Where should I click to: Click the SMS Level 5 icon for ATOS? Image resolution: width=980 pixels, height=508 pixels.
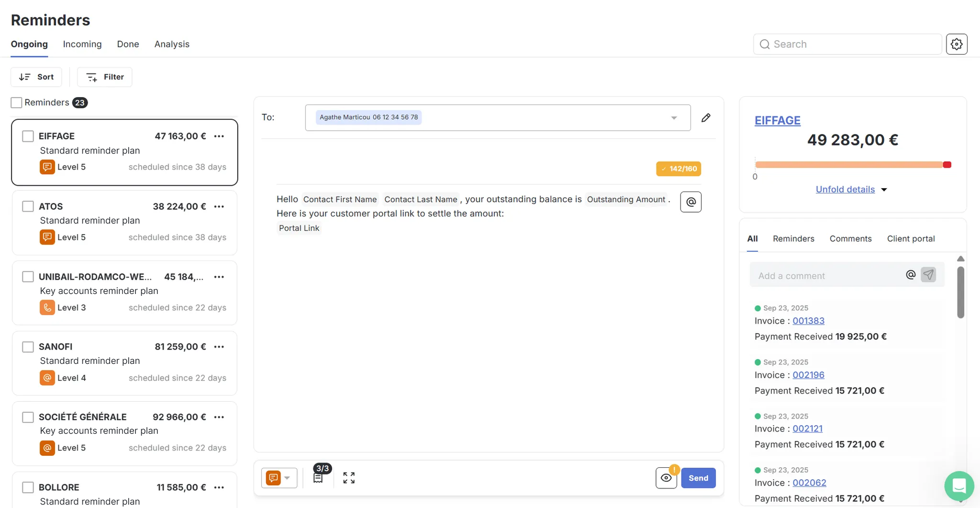47,237
